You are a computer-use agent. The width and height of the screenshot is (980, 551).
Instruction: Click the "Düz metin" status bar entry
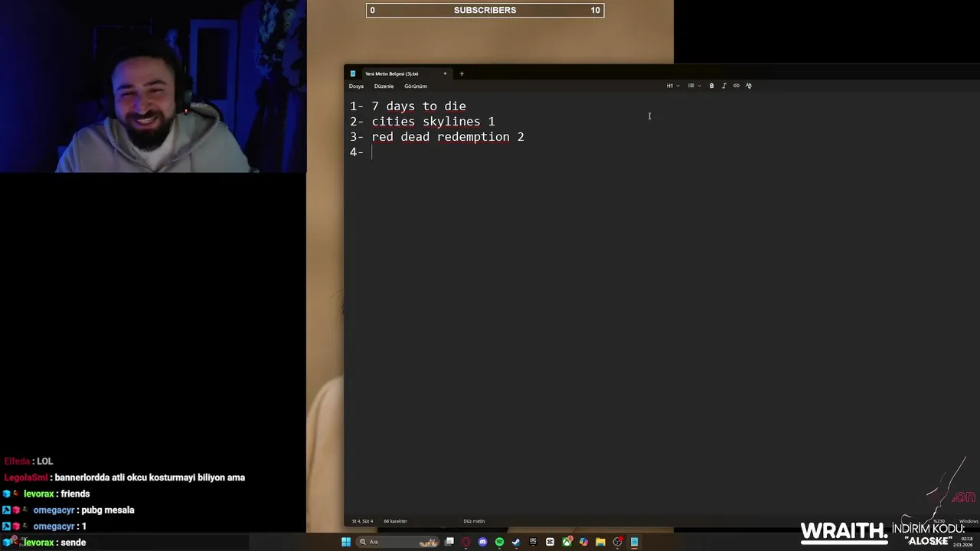coord(474,521)
